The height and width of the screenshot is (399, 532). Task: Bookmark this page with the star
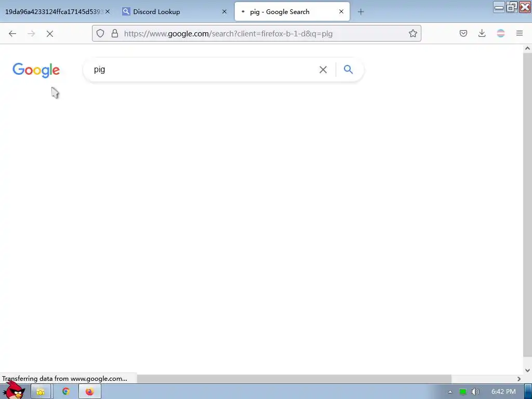[413, 33]
